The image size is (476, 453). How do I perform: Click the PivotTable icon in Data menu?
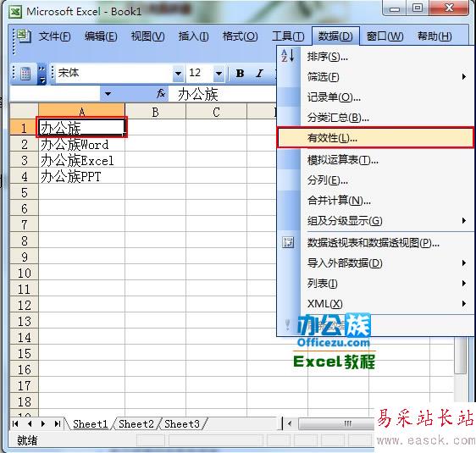click(x=288, y=242)
